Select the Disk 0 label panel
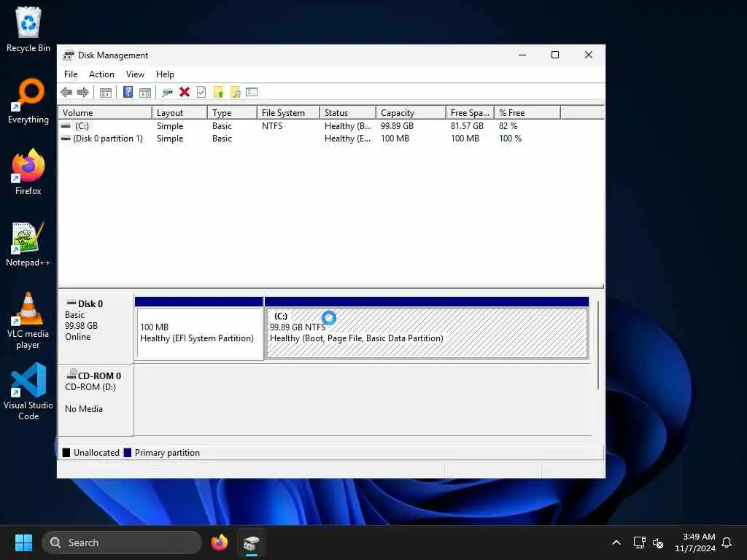The height and width of the screenshot is (560, 747). point(96,329)
